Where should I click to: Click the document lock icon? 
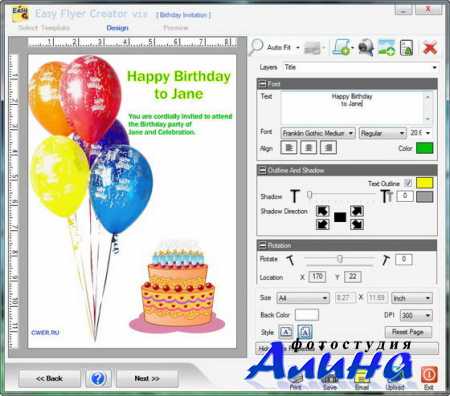(x=407, y=47)
